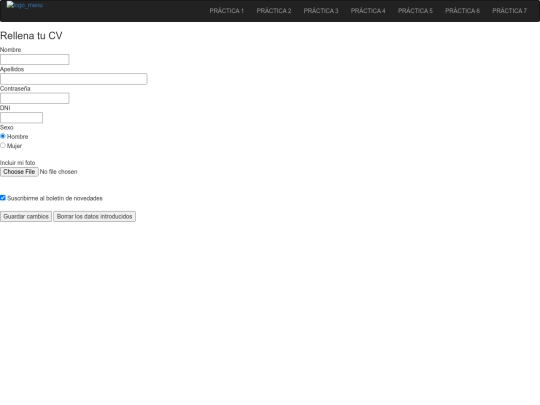Select the Hombre radio button
The image size is (540, 405).
[x=3, y=136]
